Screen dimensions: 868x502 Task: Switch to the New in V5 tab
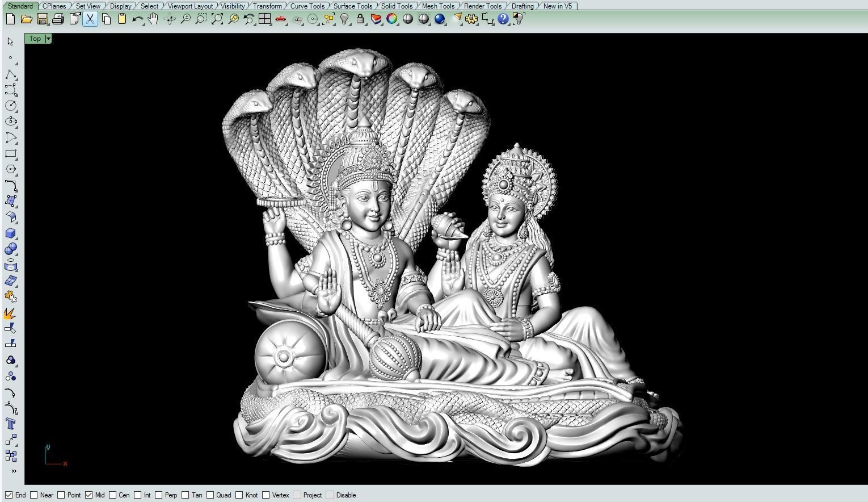click(x=557, y=6)
